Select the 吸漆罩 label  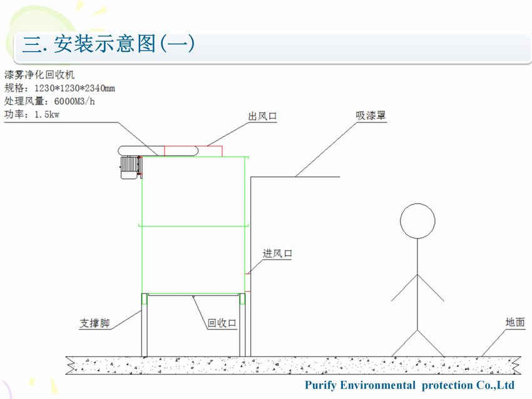[371, 116]
